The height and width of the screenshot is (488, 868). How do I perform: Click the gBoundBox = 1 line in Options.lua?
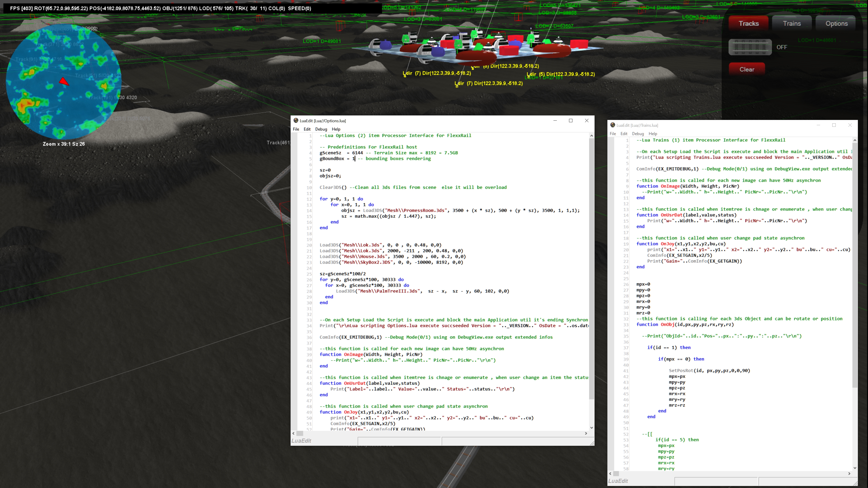coord(375,159)
